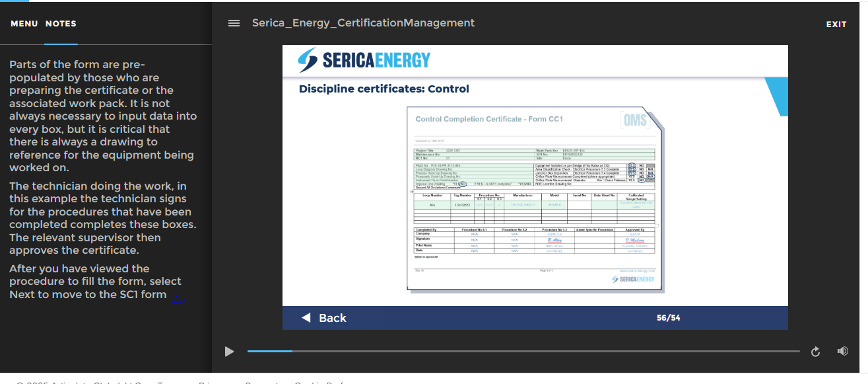
Task: Click the form title 'Control Completion Certificate - Form CC1'
Action: [x=489, y=120]
